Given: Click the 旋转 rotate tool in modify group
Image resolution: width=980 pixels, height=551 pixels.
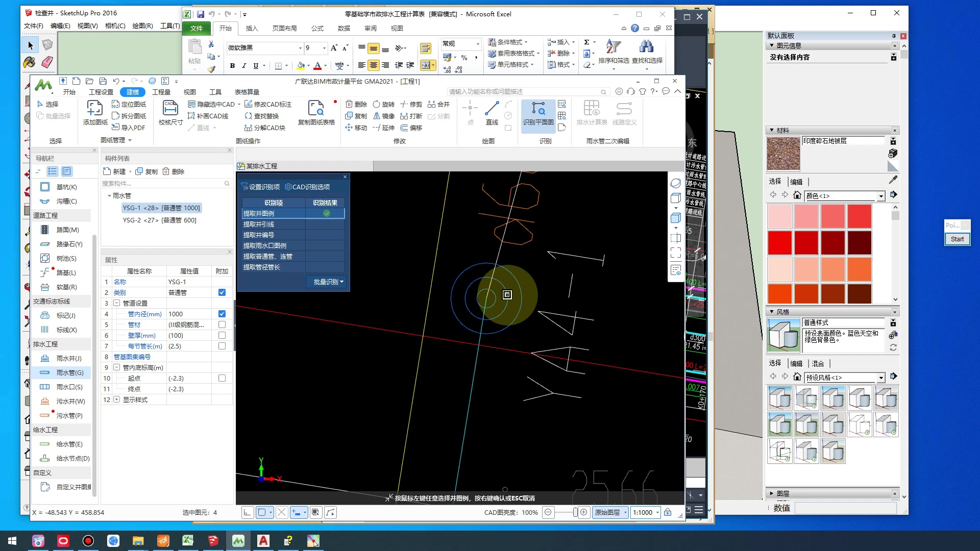Looking at the screenshot, I should tap(383, 104).
